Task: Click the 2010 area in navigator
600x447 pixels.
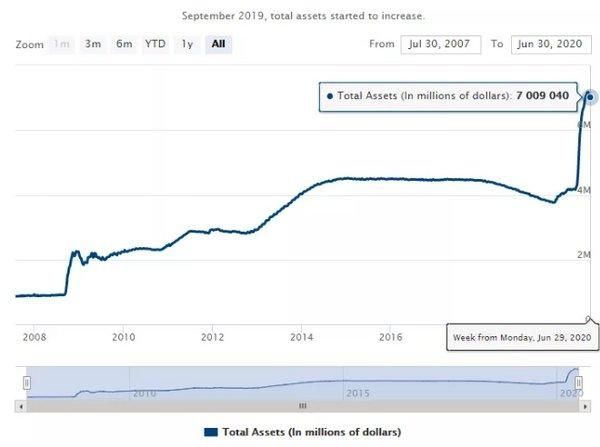Action: point(145,392)
